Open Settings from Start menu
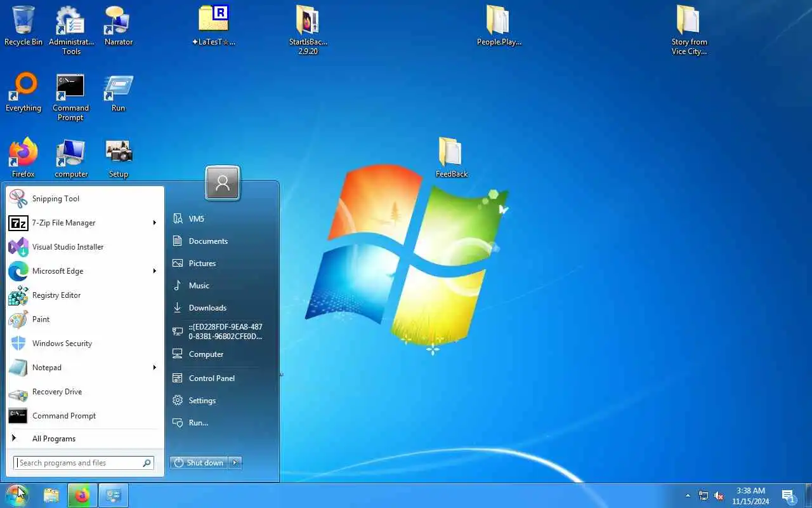The width and height of the screenshot is (812, 508). [222, 401]
